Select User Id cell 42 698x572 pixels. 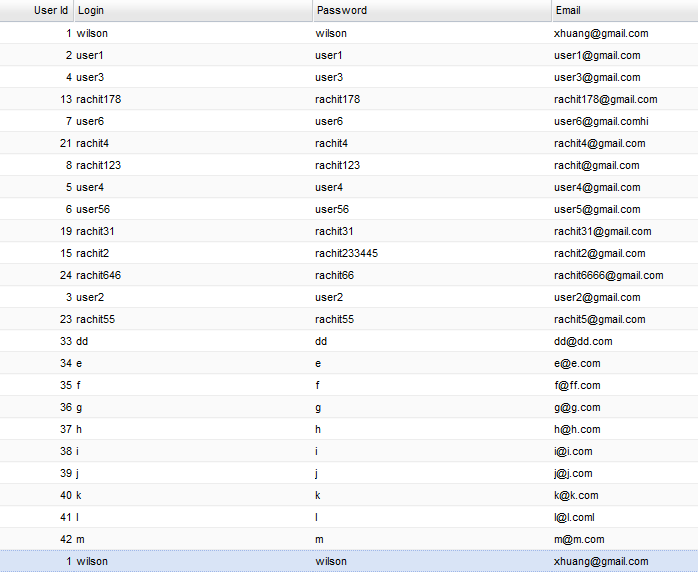click(66, 539)
